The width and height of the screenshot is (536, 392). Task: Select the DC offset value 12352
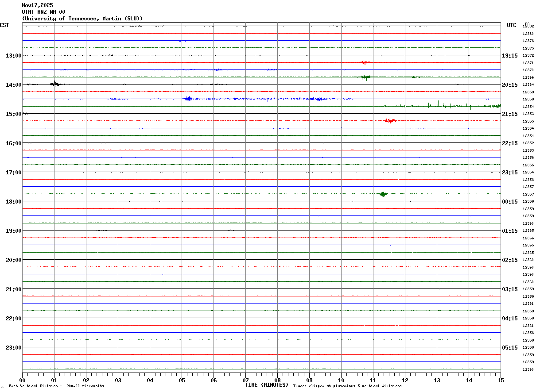click(528, 143)
